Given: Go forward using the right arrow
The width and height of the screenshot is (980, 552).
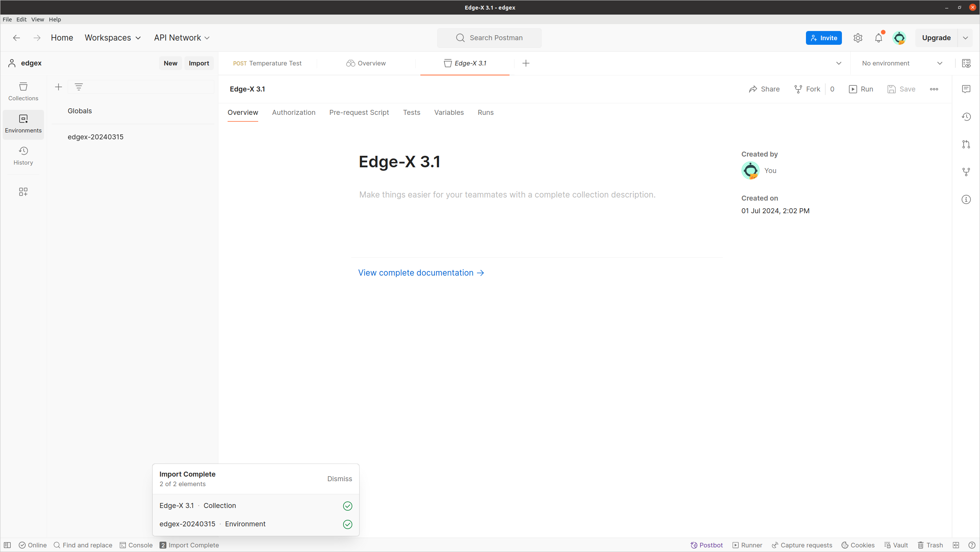Looking at the screenshot, I should (37, 38).
